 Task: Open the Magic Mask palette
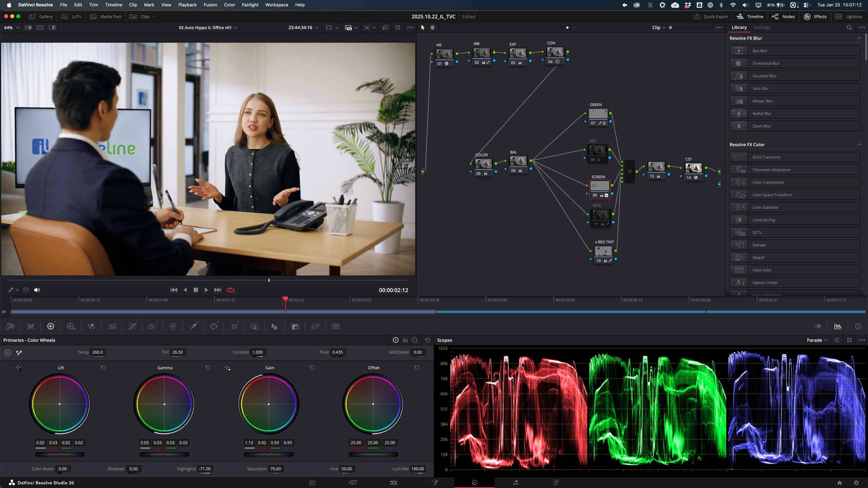coord(254,326)
